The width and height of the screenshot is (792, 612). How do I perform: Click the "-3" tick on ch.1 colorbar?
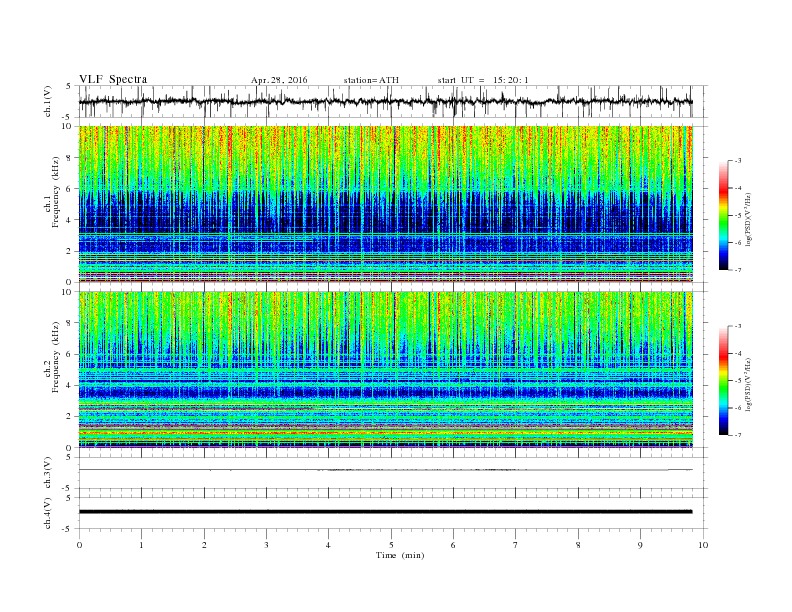[x=737, y=161]
